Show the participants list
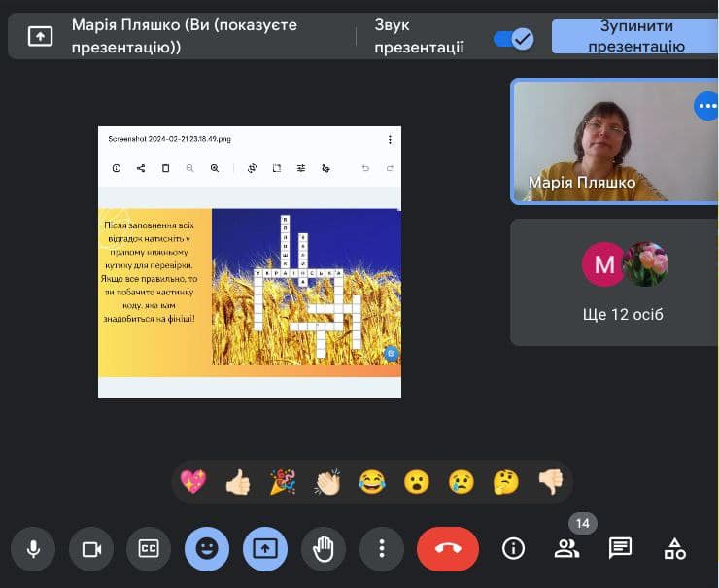Viewport: 719px width, 588px height. [x=566, y=549]
